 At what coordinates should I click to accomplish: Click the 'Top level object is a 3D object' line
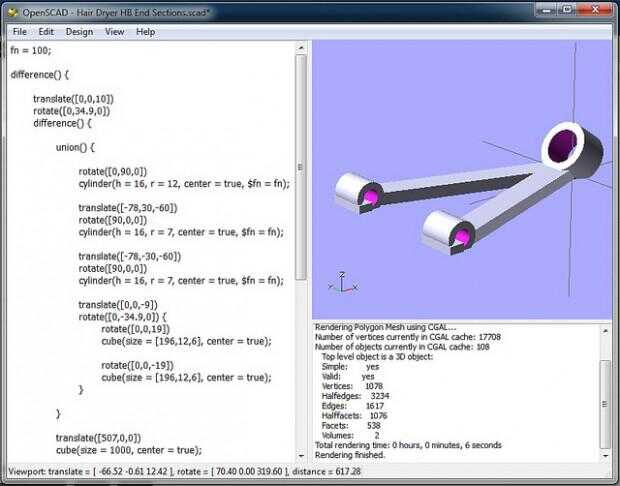point(378,357)
